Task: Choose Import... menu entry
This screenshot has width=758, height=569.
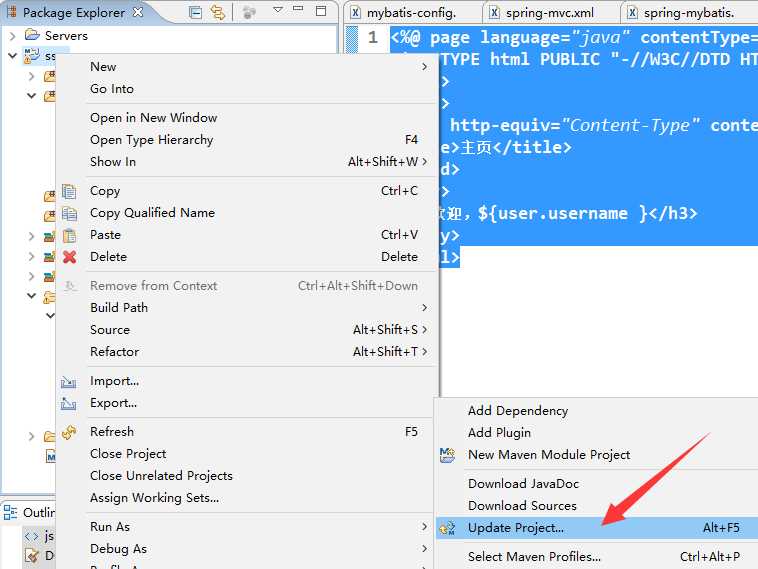Action: [247, 381]
